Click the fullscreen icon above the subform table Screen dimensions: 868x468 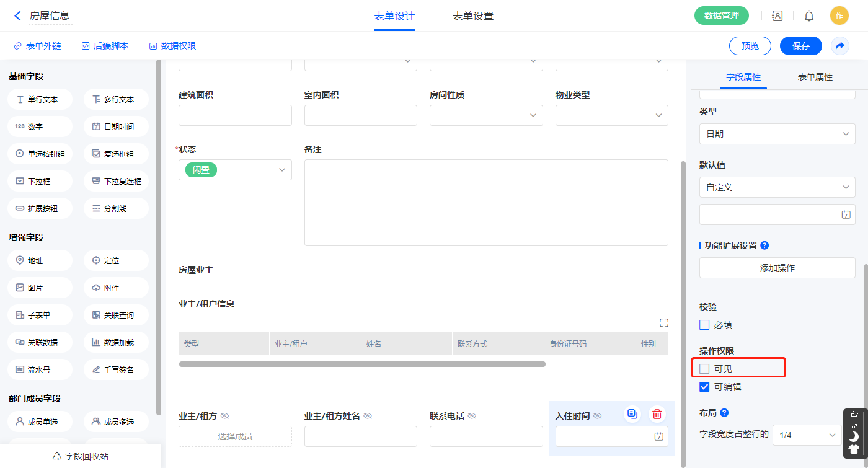coord(663,323)
